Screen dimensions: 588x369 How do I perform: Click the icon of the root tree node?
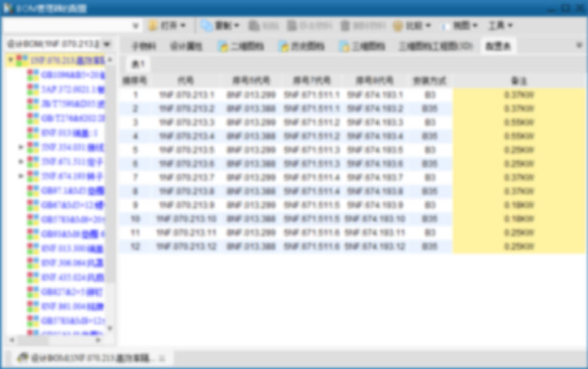(22, 60)
